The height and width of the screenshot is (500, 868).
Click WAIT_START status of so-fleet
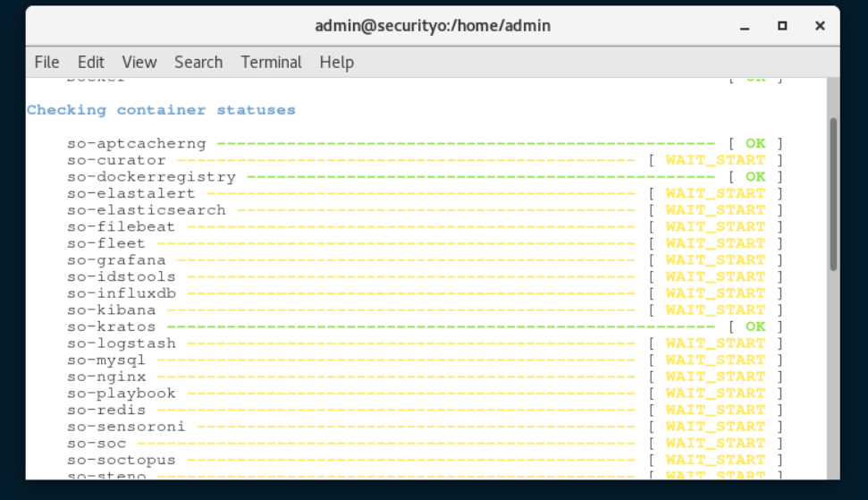[x=715, y=243]
